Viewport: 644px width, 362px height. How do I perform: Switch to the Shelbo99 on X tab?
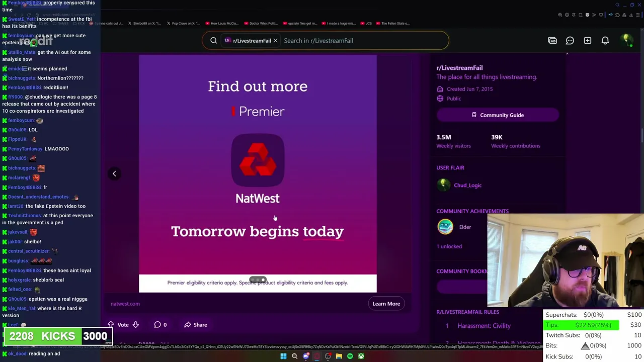pos(144,23)
